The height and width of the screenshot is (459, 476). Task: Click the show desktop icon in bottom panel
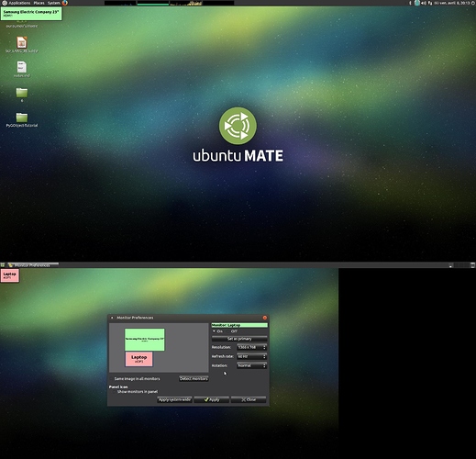(x=3, y=265)
